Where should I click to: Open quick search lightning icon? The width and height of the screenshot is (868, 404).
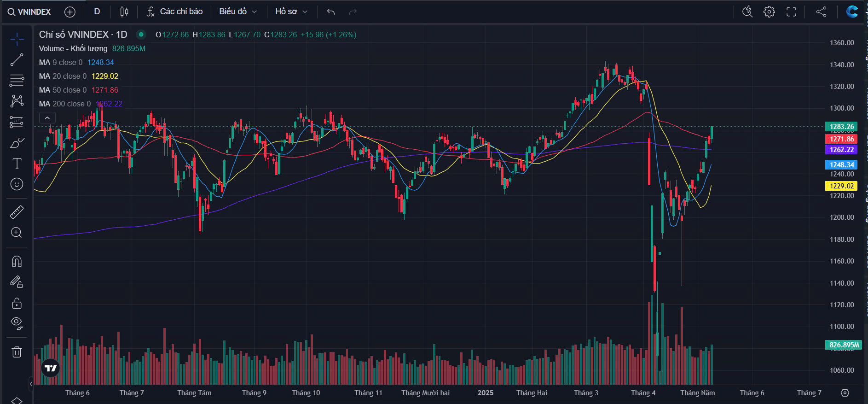[747, 12]
